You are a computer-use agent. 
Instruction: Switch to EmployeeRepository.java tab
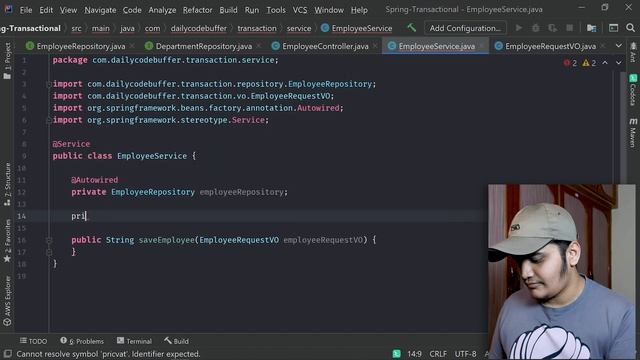[x=80, y=46]
